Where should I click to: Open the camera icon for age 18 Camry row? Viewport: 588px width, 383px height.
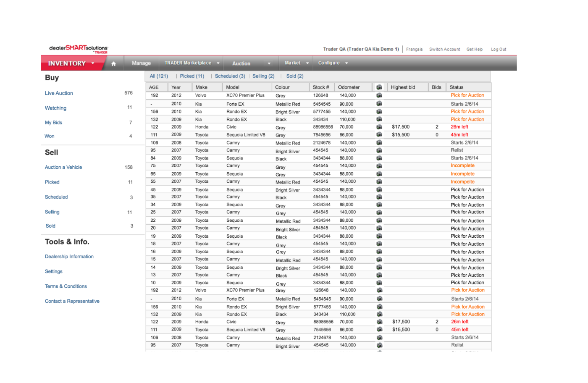pos(379,244)
